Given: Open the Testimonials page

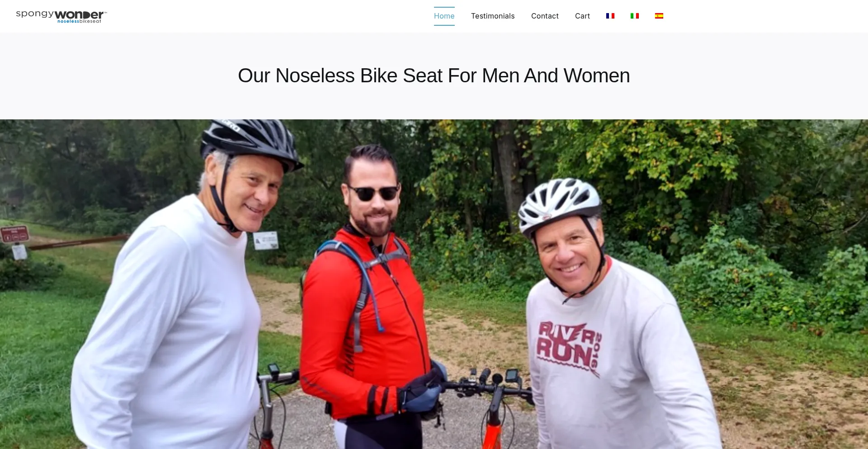Looking at the screenshot, I should 493,16.
